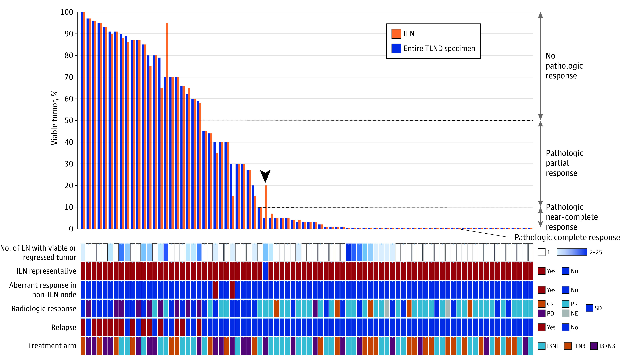Click the double arrow spanning No pathologic response
The height and width of the screenshot is (364, 621).
540,66
